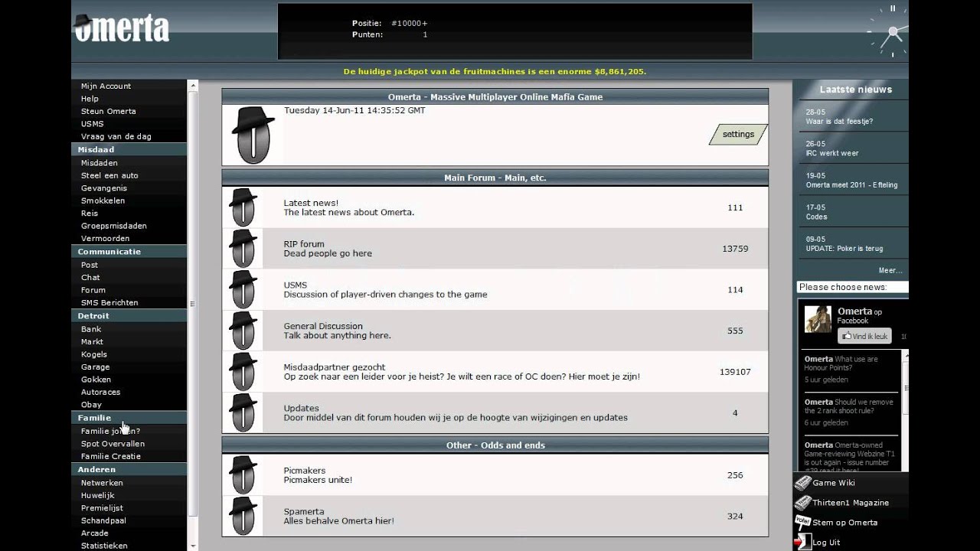980x551 pixels.
Task: Click the Facebook 'Vind ik leuk' button
Action: pos(864,336)
